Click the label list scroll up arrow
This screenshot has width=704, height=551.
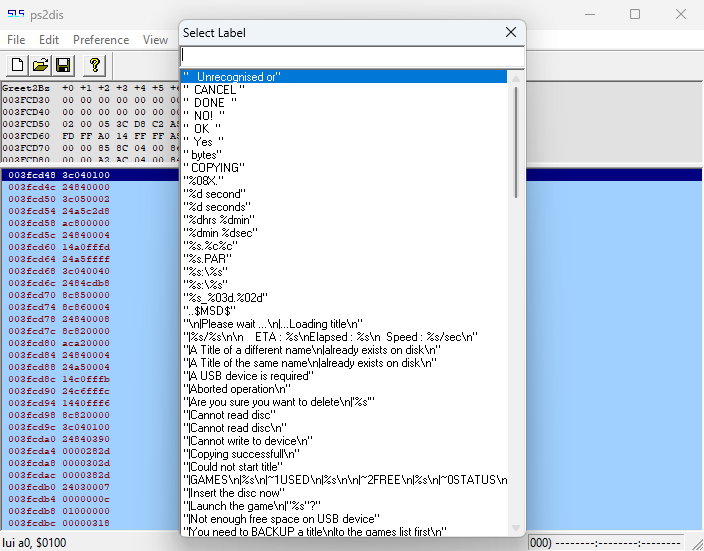click(516, 76)
